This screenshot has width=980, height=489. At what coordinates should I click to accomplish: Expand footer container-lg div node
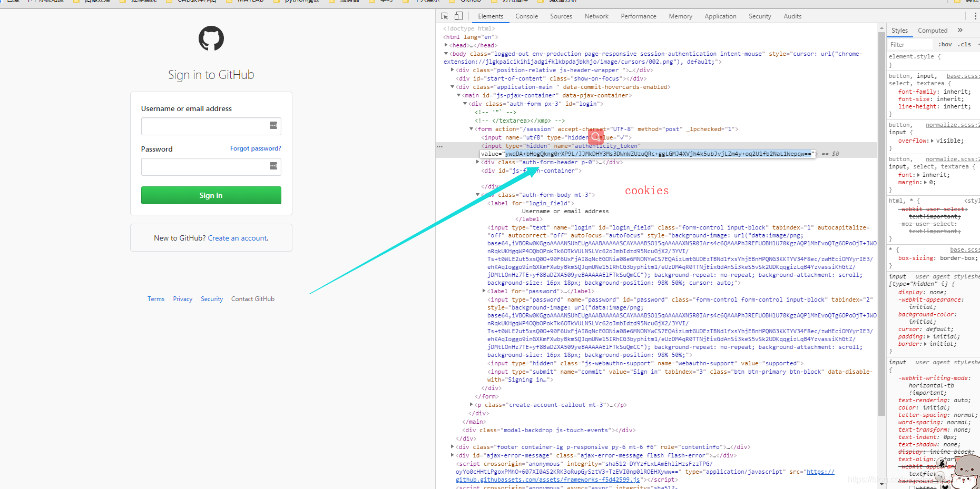[x=453, y=447]
